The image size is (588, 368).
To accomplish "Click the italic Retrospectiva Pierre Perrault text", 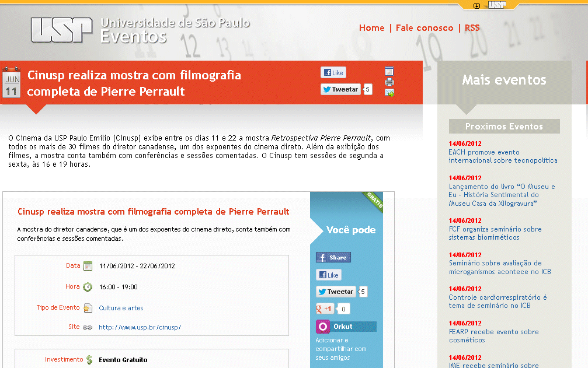I will [x=321, y=138].
